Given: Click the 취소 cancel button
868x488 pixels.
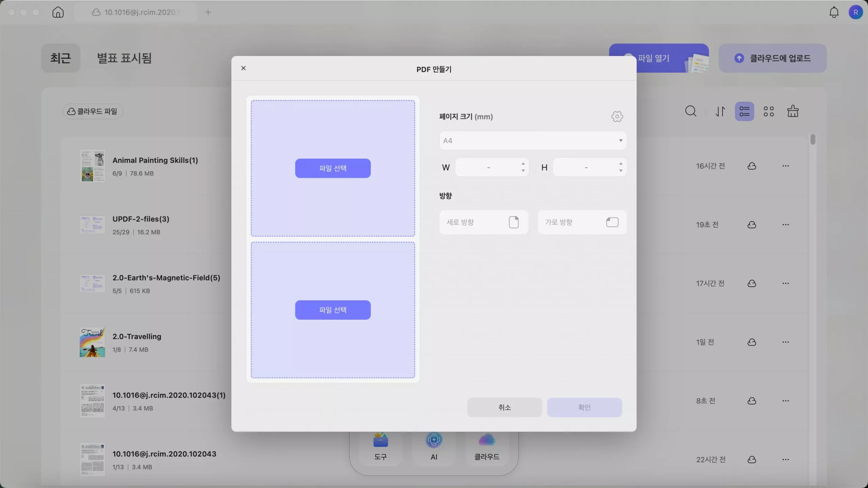Looking at the screenshot, I should pos(504,407).
